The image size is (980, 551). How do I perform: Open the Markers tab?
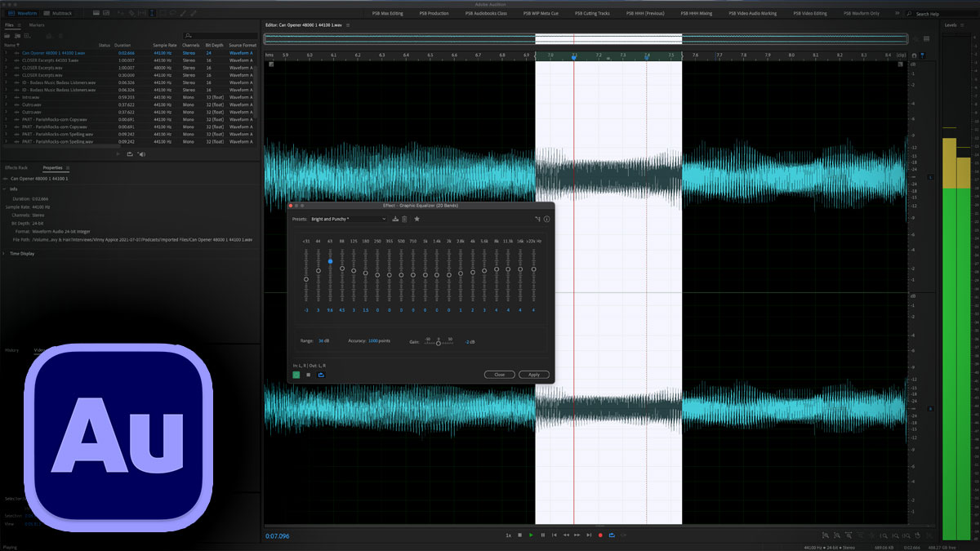(x=37, y=25)
